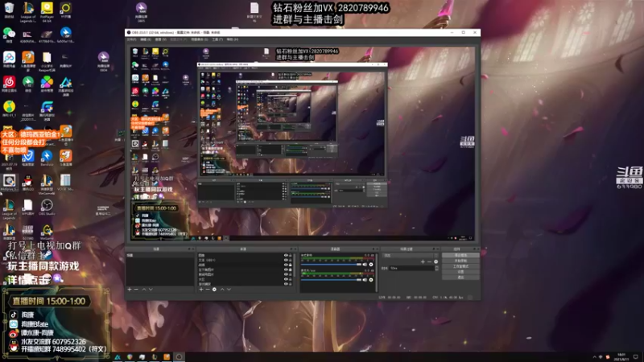Click the OBS preview canvas

(x=303, y=144)
